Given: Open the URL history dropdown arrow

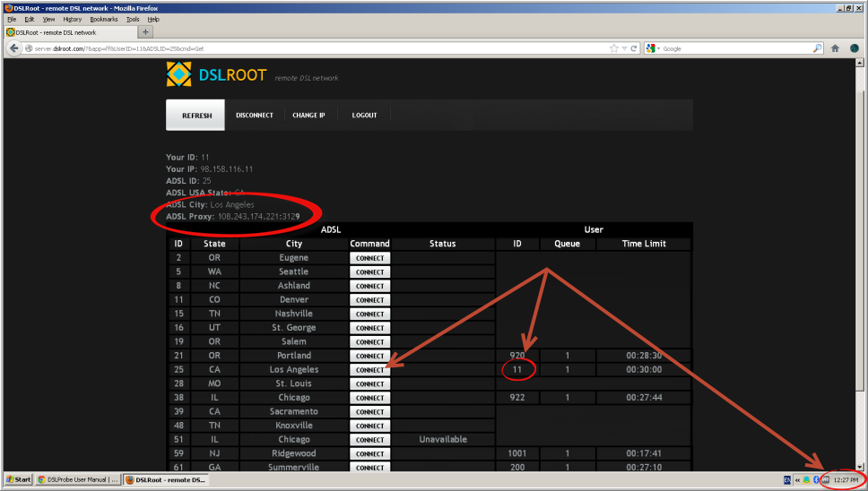Looking at the screenshot, I should (x=624, y=48).
